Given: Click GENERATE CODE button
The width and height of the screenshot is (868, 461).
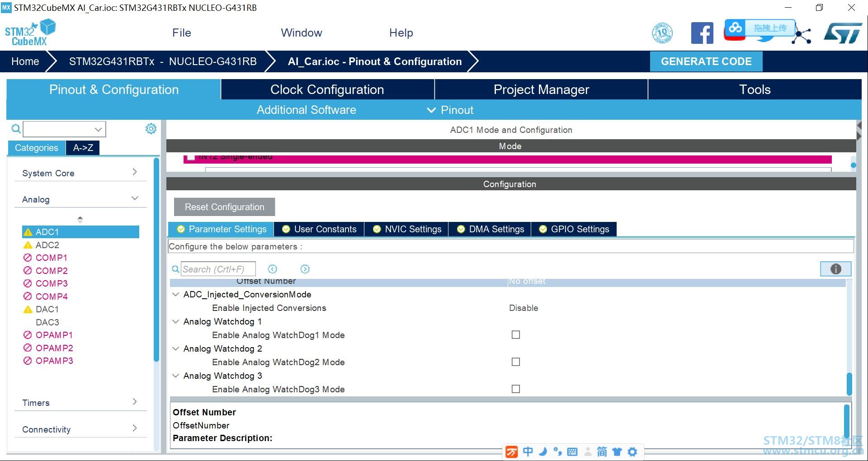Looking at the screenshot, I should [706, 61].
